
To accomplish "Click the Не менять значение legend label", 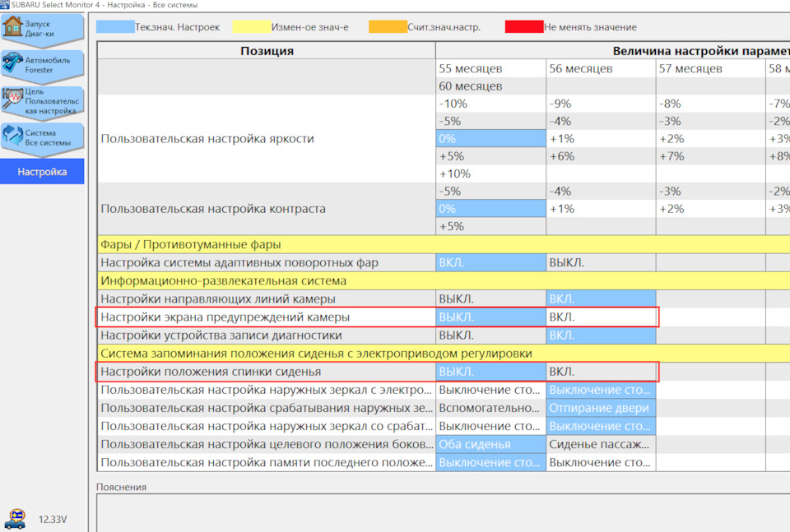I will pyautogui.click(x=591, y=26).
